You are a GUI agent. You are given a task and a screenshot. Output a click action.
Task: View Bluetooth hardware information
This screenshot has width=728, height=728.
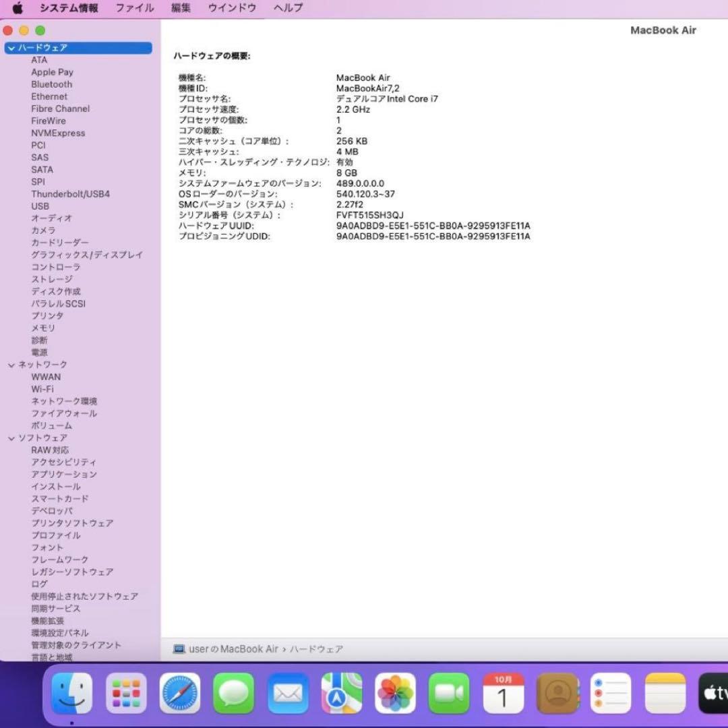(x=52, y=84)
